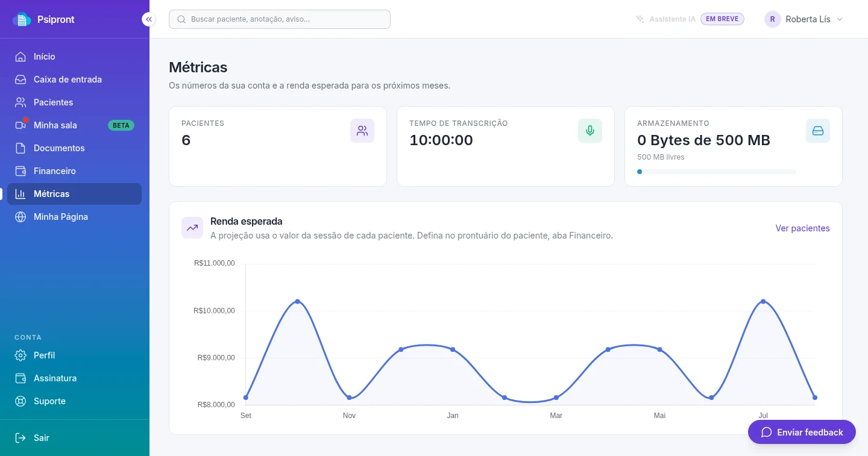
Task: Click the Assinatura wallet icon
Action: click(x=20, y=378)
